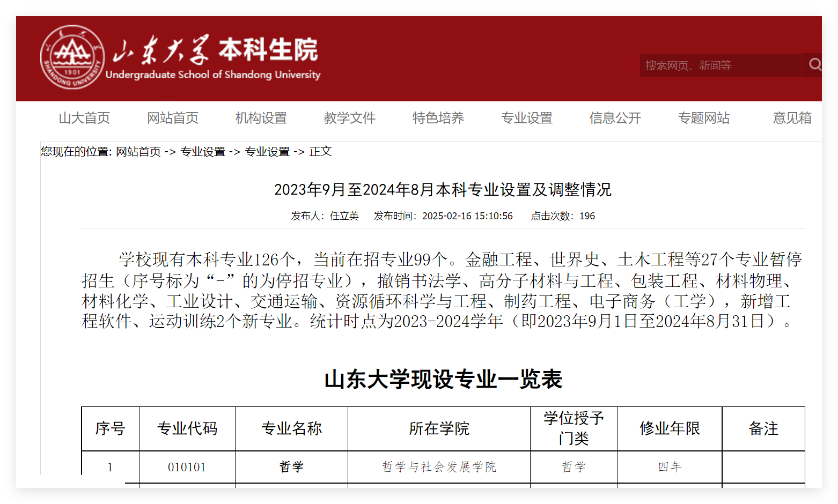Click 正文 in the breadcrumb
Screen dimensions: 838x504
click(320, 152)
